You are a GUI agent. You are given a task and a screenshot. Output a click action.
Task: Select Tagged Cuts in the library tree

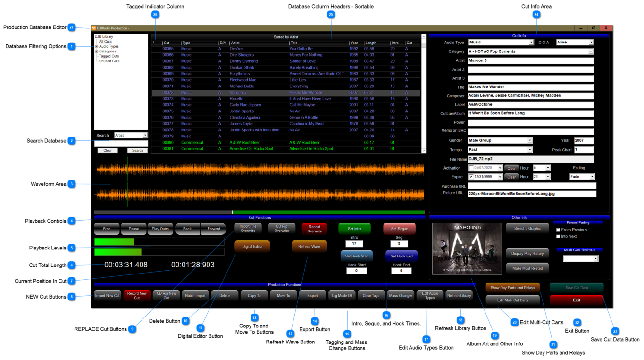click(109, 56)
